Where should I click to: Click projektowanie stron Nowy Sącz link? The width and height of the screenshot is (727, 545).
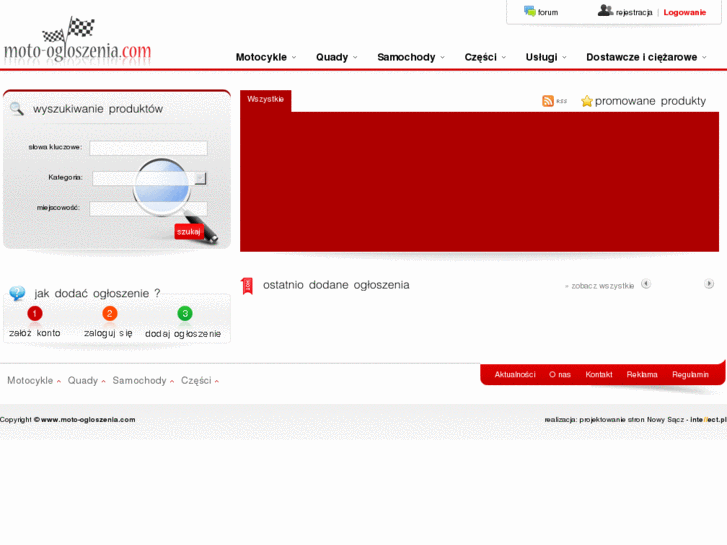631,419
